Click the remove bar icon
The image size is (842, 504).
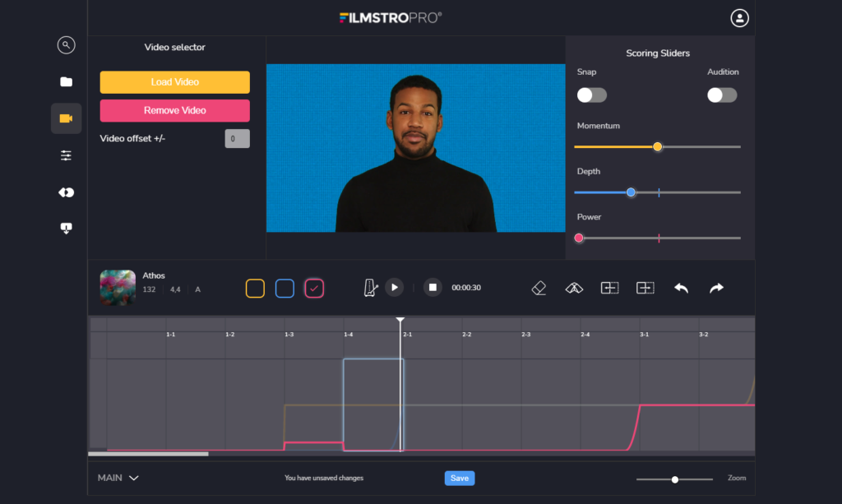(645, 289)
